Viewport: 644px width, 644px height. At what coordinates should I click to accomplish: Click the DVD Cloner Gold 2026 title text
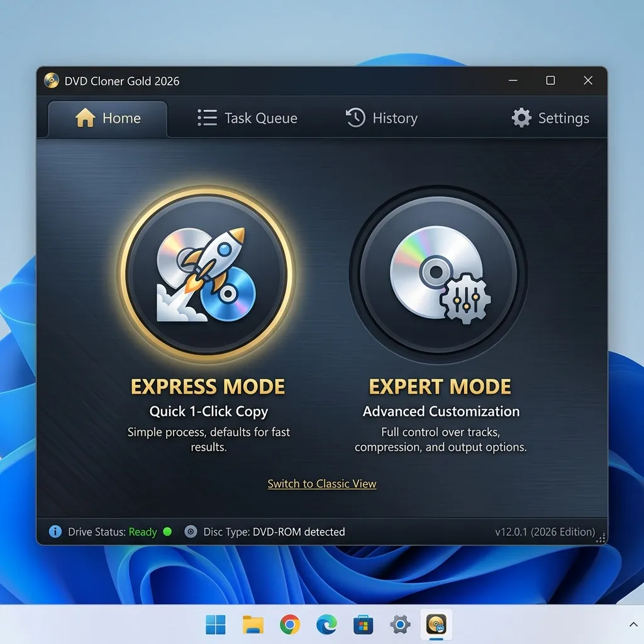(x=122, y=81)
